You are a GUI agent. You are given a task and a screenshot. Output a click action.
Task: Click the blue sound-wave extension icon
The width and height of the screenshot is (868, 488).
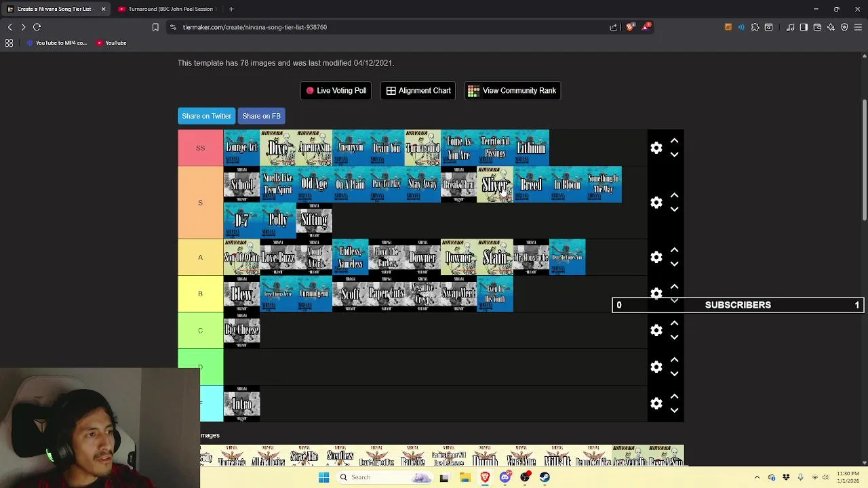(741, 27)
